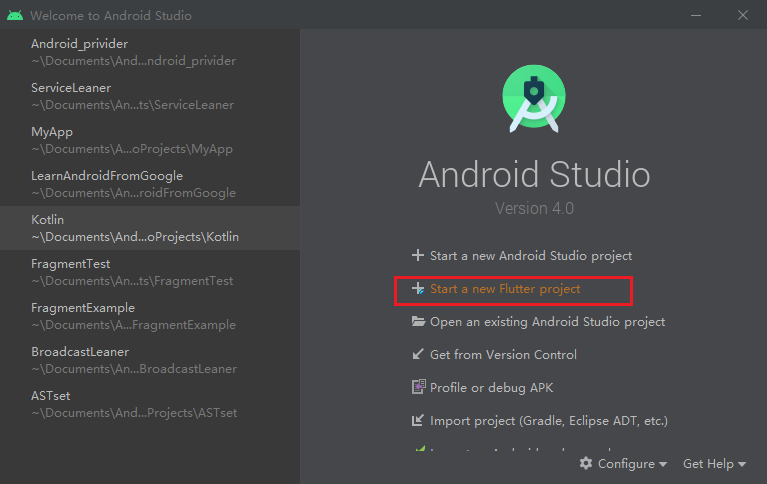Select Profile or debug APK

coord(492,388)
